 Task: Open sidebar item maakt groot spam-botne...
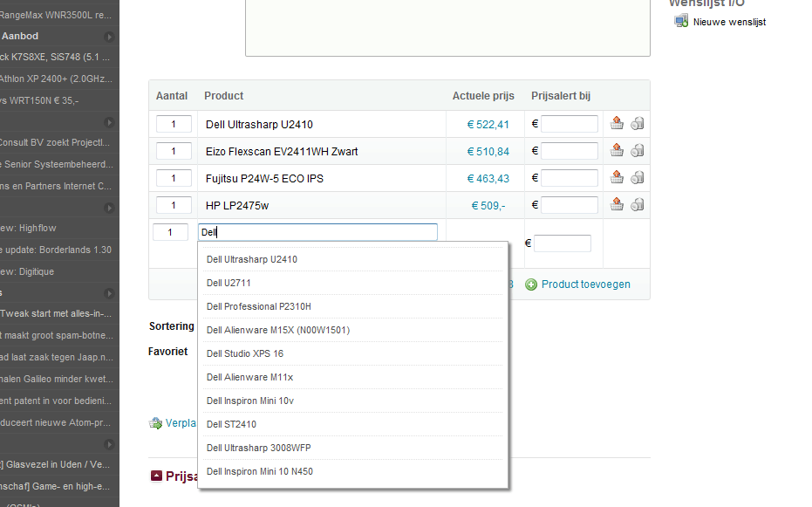(x=57, y=335)
